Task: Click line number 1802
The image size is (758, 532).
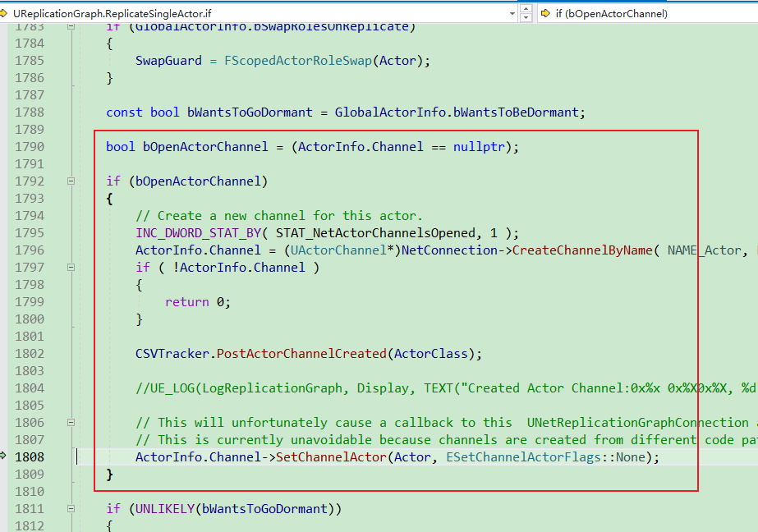Action: coord(30,354)
